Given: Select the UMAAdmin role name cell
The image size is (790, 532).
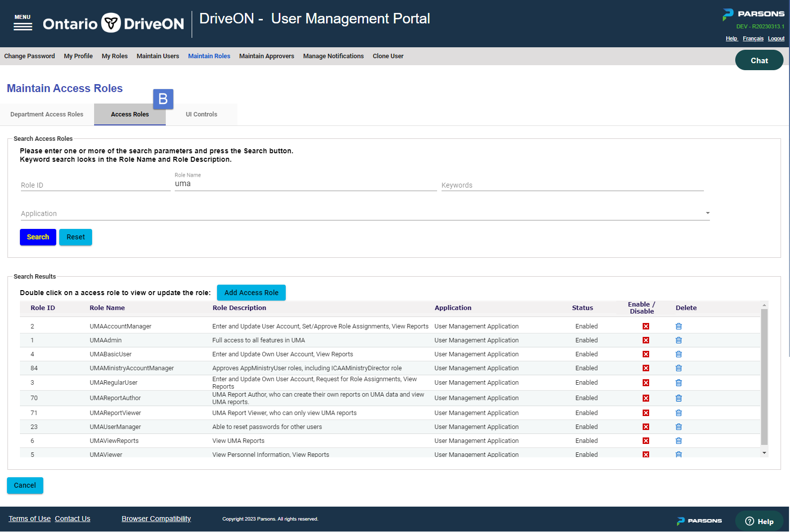Looking at the screenshot, I should pos(106,340).
